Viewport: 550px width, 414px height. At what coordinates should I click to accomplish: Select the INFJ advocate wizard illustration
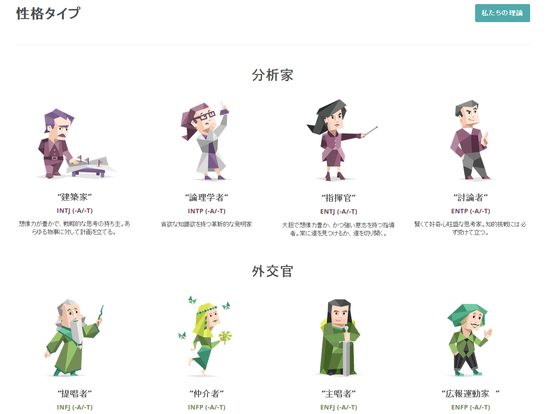pyautogui.click(x=74, y=338)
